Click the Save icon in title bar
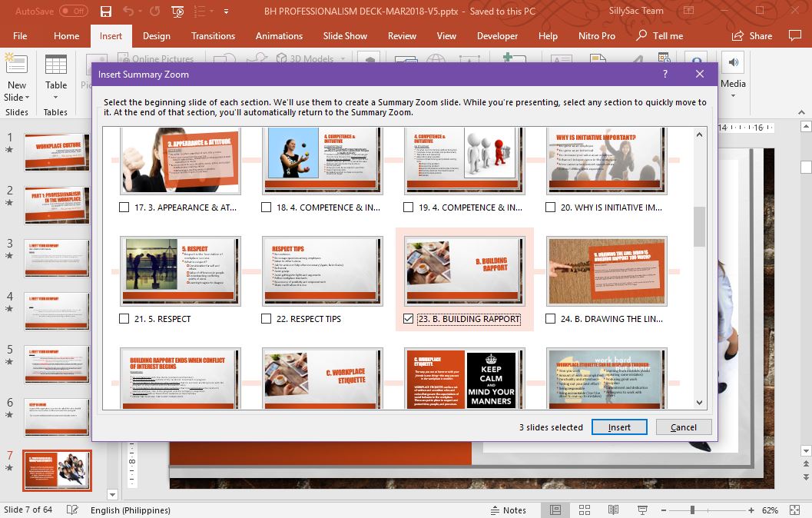Viewport: 812px width, 518px height. [x=106, y=12]
